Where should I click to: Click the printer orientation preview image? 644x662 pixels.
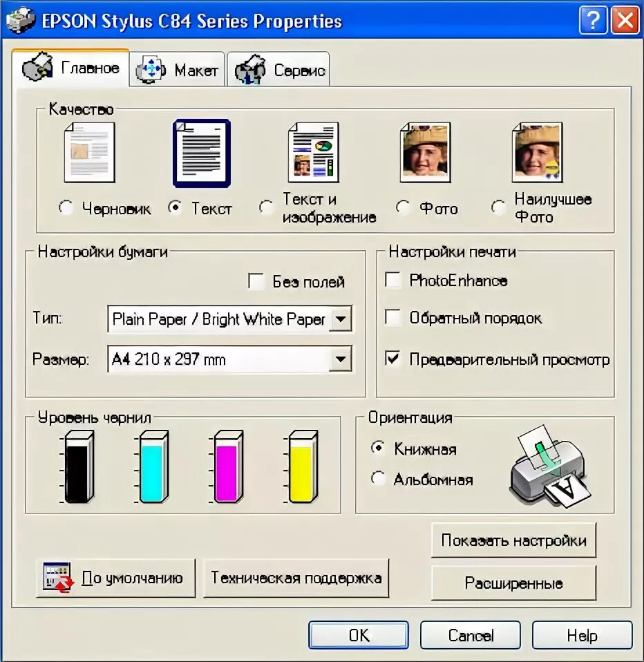point(550,466)
